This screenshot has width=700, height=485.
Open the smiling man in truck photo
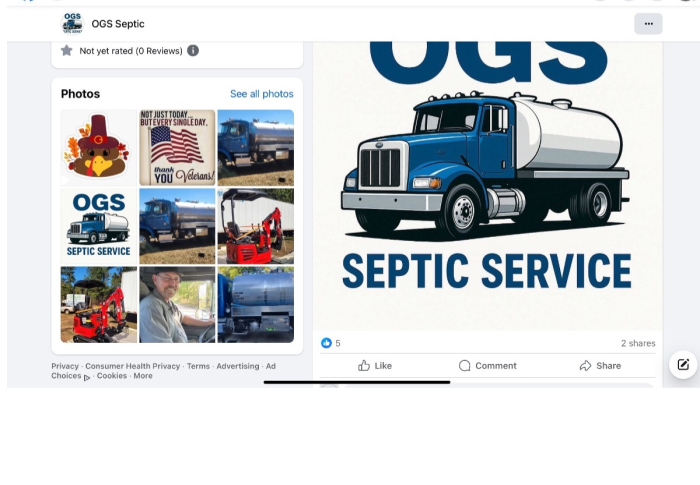point(177,305)
